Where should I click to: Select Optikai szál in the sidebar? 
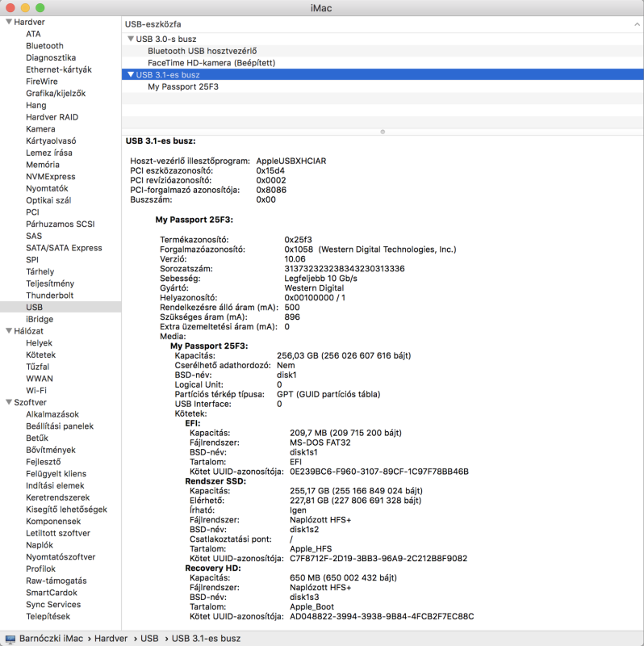48,200
